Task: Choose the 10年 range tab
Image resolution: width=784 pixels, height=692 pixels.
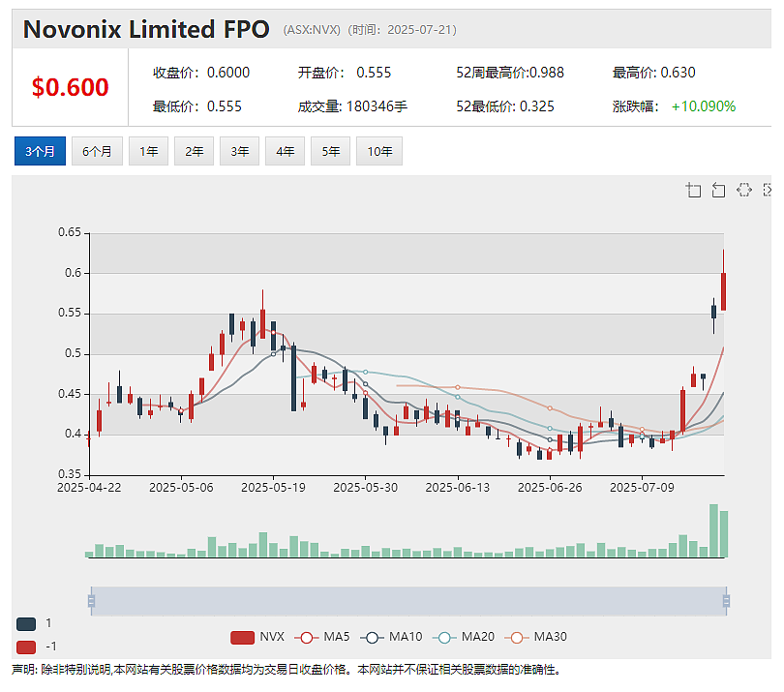Action: (x=379, y=151)
